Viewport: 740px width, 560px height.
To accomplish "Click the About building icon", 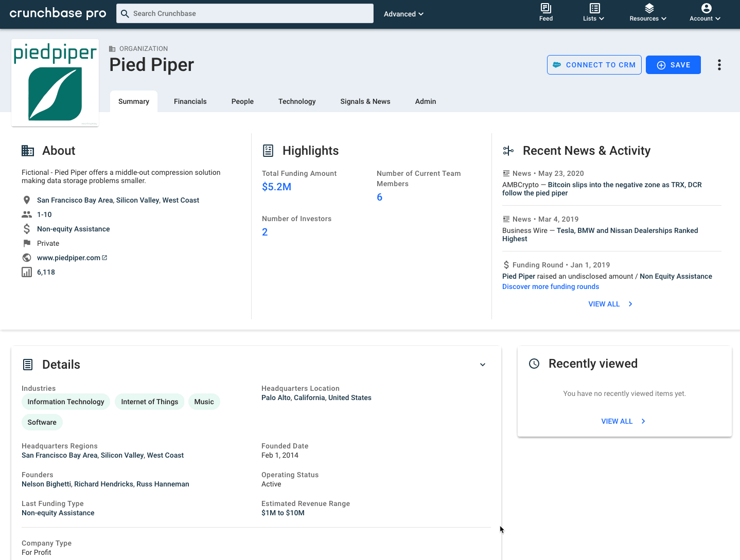I will [28, 151].
